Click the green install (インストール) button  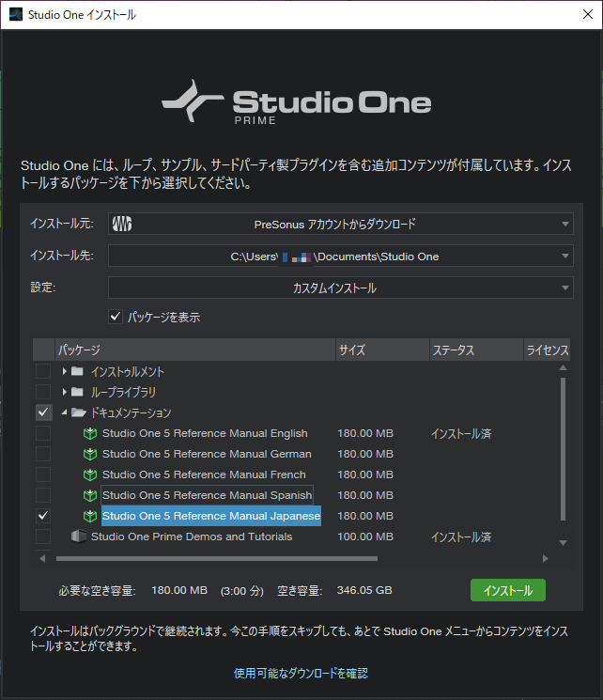coord(508,590)
